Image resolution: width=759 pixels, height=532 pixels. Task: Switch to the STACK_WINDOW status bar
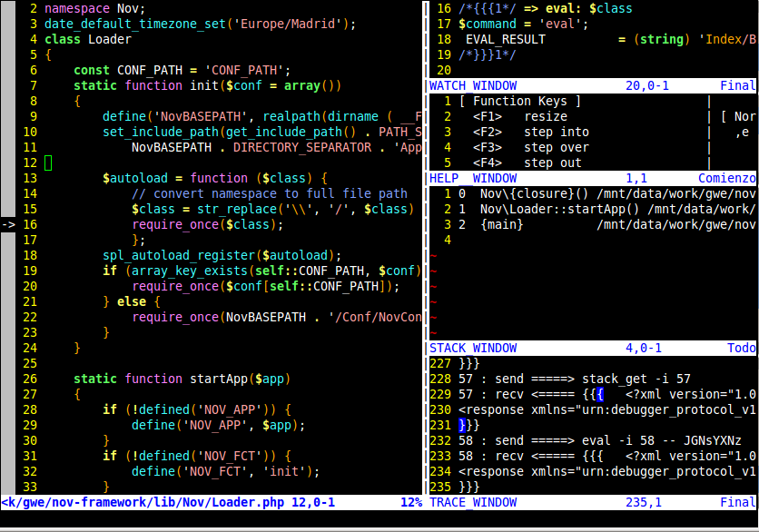tap(592, 349)
